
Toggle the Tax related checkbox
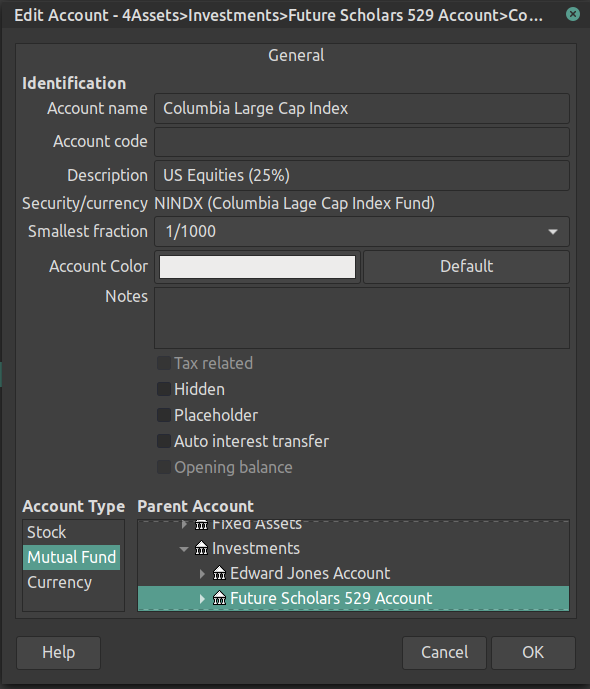[x=164, y=363]
